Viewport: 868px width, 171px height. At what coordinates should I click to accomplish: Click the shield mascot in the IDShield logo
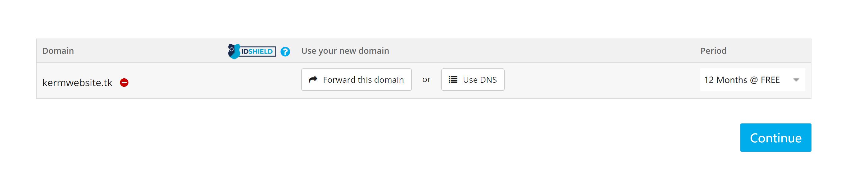point(233,51)
